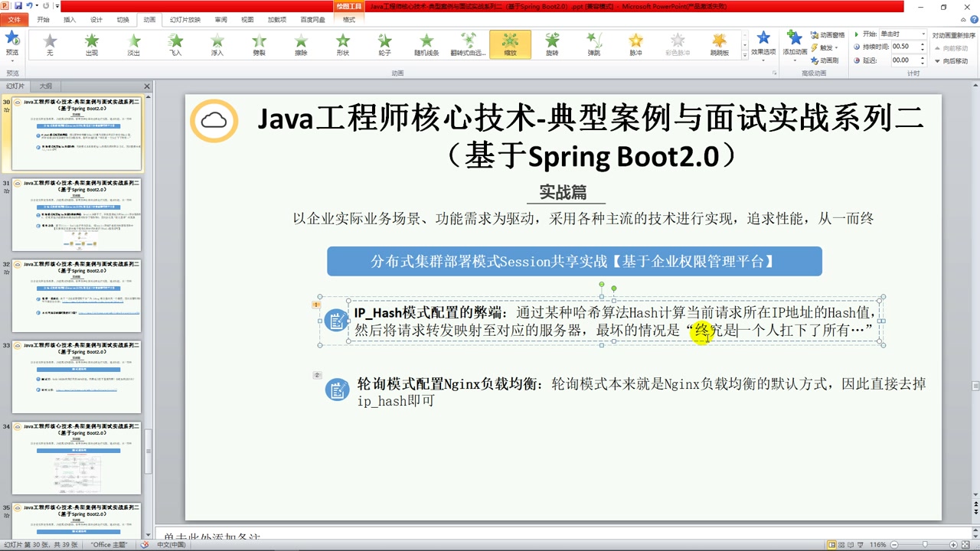This screenshot has width=980, height=551.
Task: Apply the 出现 (Appear) animation
Action: [92, 44]
